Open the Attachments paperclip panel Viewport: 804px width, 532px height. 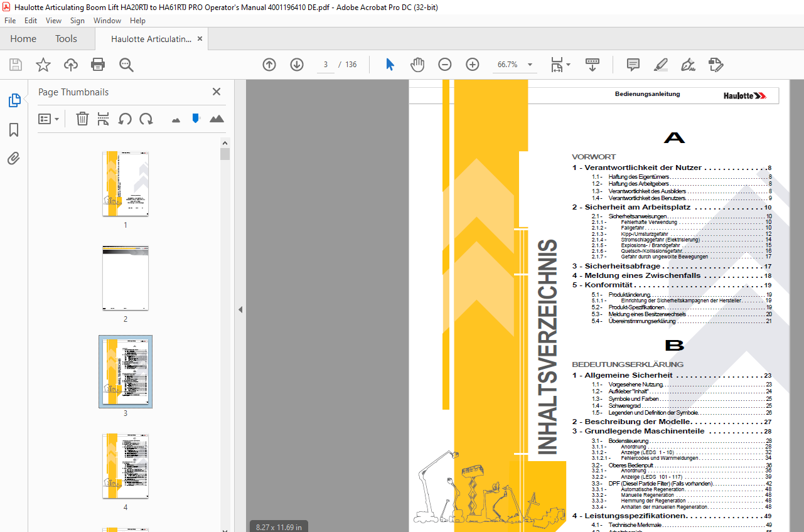pyautogui.click(x=14, y=159)
